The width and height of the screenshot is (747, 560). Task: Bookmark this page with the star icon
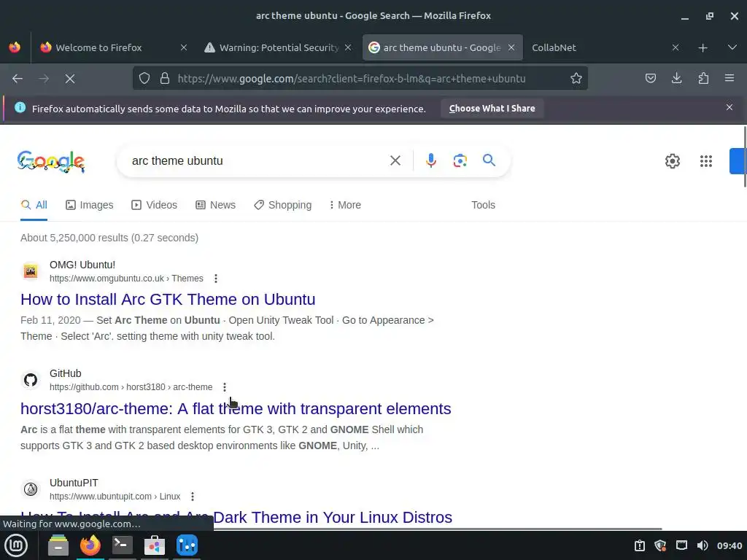(x=576, y=78)
